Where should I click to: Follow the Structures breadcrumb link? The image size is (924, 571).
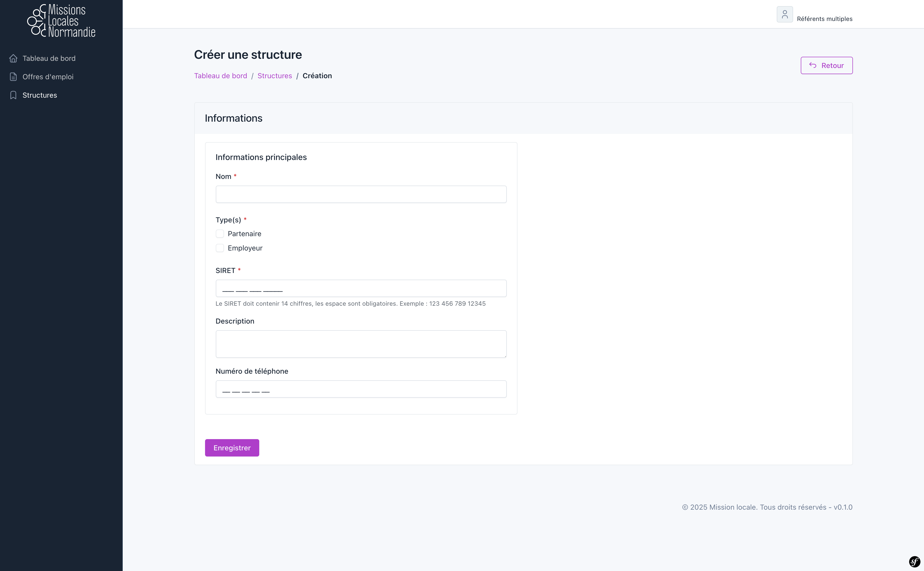tap(275, 76)
